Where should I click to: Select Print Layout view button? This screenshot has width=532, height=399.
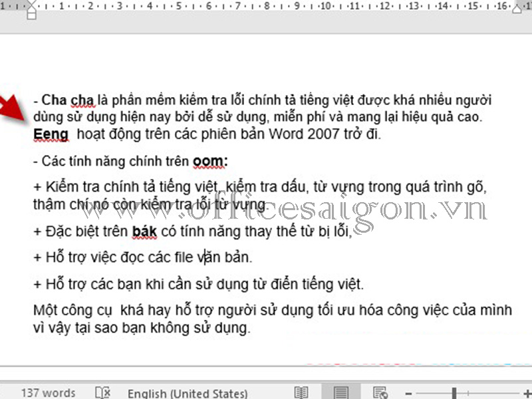coord(340,392)
